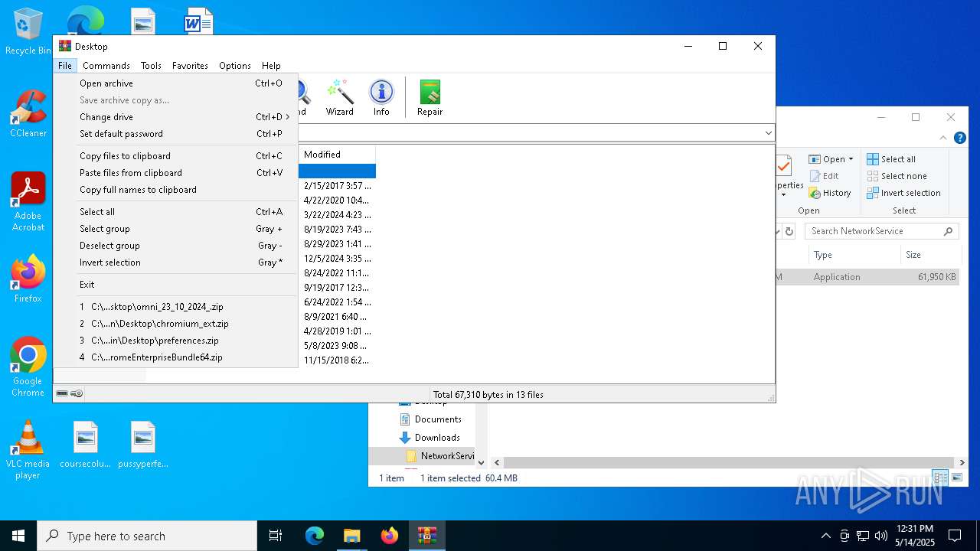Screen dimensions: 980x551
Task: Click the Firefox taskbar icon
Action: pos(390,536)
